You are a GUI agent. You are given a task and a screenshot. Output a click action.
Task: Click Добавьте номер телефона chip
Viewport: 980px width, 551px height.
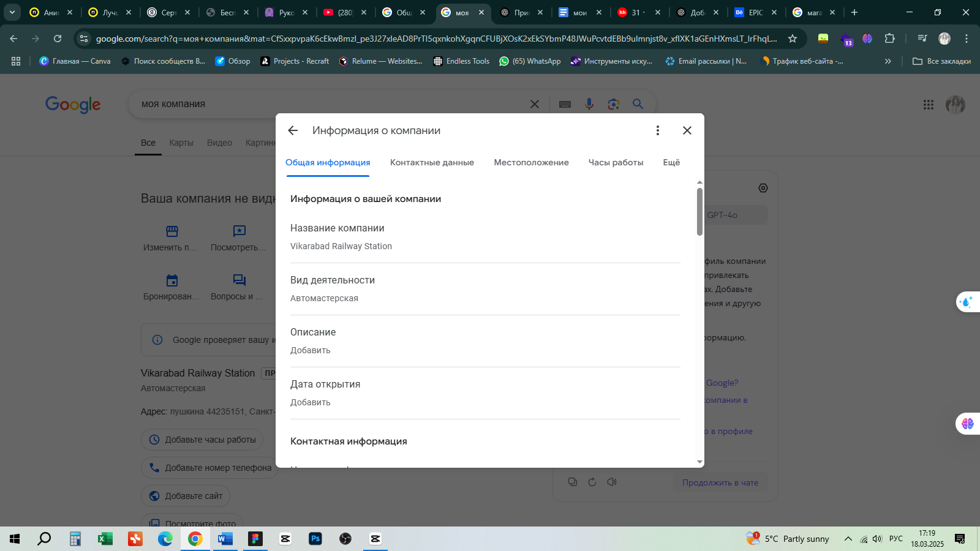209,468
